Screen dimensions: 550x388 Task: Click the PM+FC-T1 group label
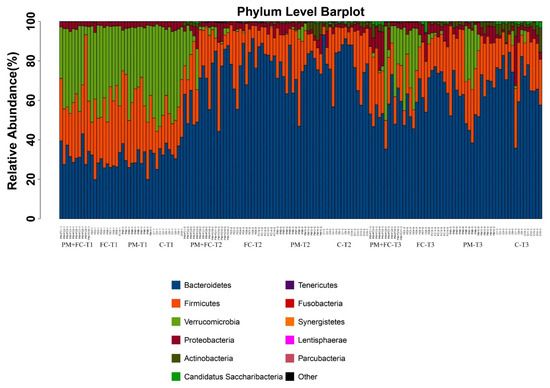(77, 245)
